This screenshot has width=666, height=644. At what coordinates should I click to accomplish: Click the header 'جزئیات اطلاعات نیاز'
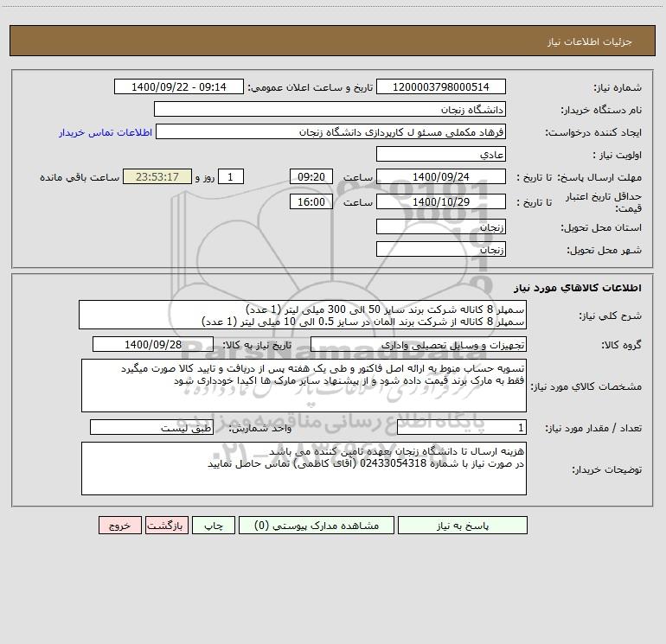(x=590, y=41)
